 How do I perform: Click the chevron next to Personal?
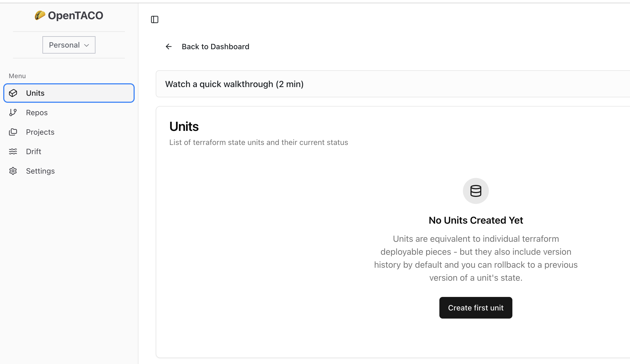pyautogui.click(x=87, y=45)
